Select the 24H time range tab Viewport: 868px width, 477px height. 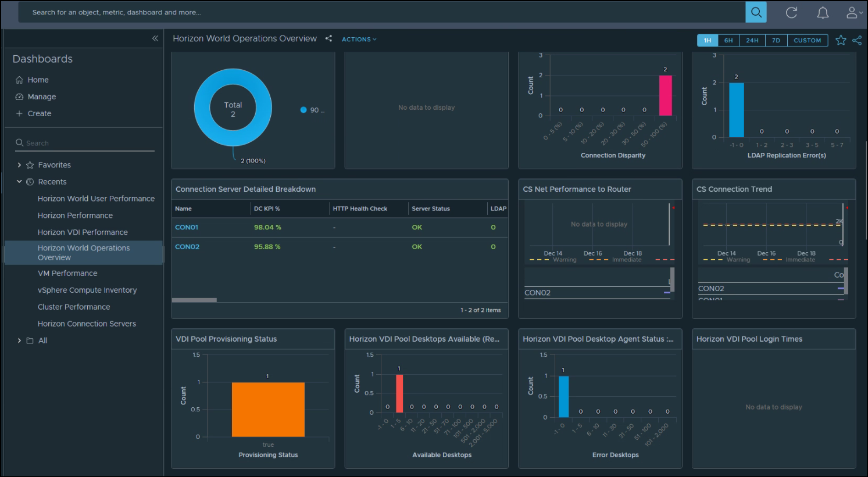pyautogui.click(x=752, y=40)
